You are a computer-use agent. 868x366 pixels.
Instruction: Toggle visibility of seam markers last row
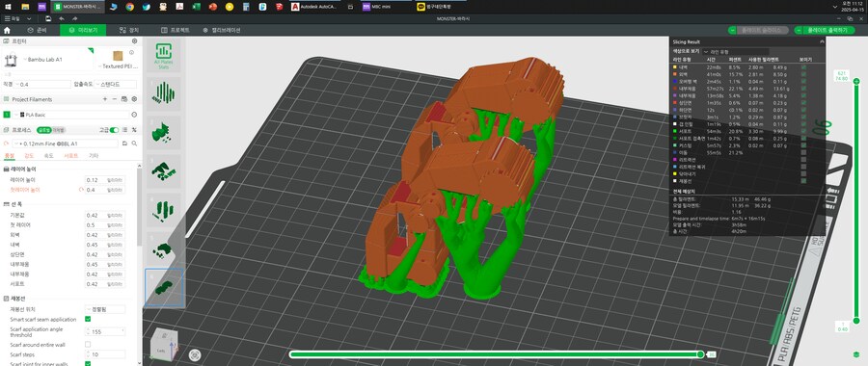click(803, 181)
